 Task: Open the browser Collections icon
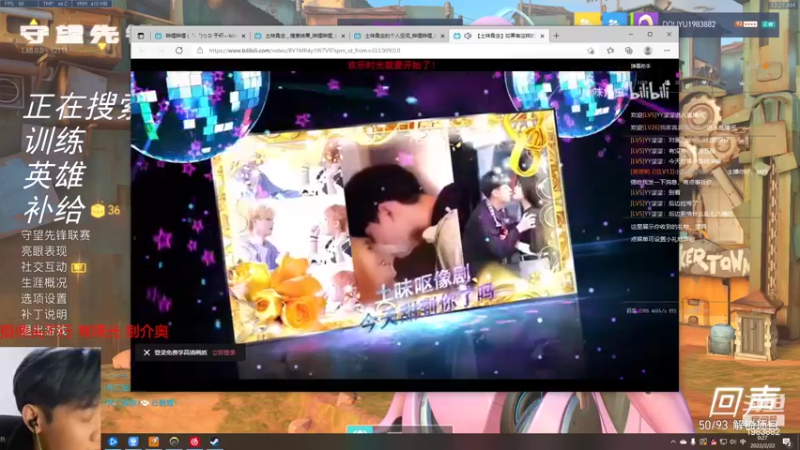(629, 51)
